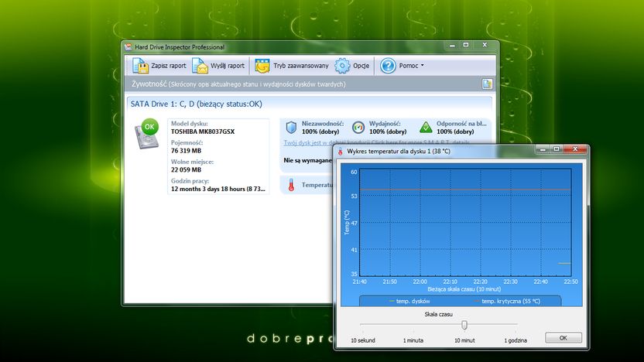The width and height of the screenshot is (644, 362).
Task: Click the Zapisz raport floppy disk icon
Action: point(140,66)
